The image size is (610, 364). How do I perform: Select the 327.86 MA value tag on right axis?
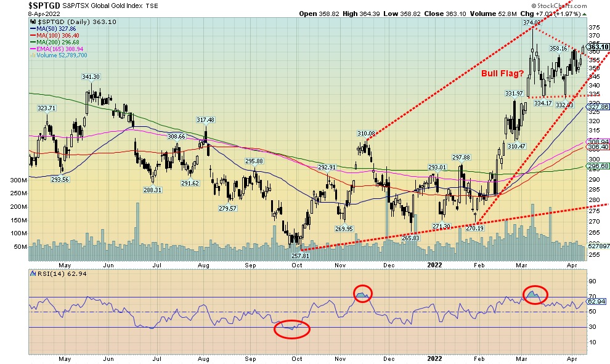(595, 107)
